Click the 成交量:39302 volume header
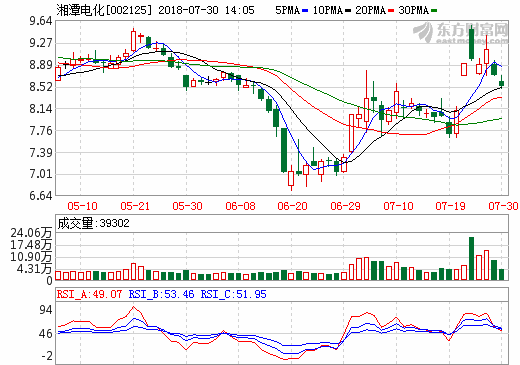520x365 pixels. (93, 223)
